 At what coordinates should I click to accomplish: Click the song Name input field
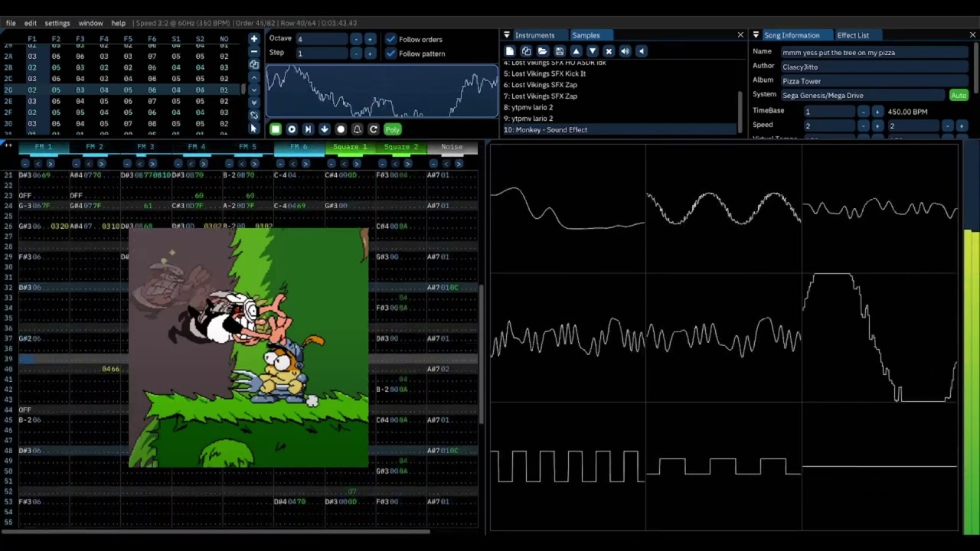tap(874, 52)
